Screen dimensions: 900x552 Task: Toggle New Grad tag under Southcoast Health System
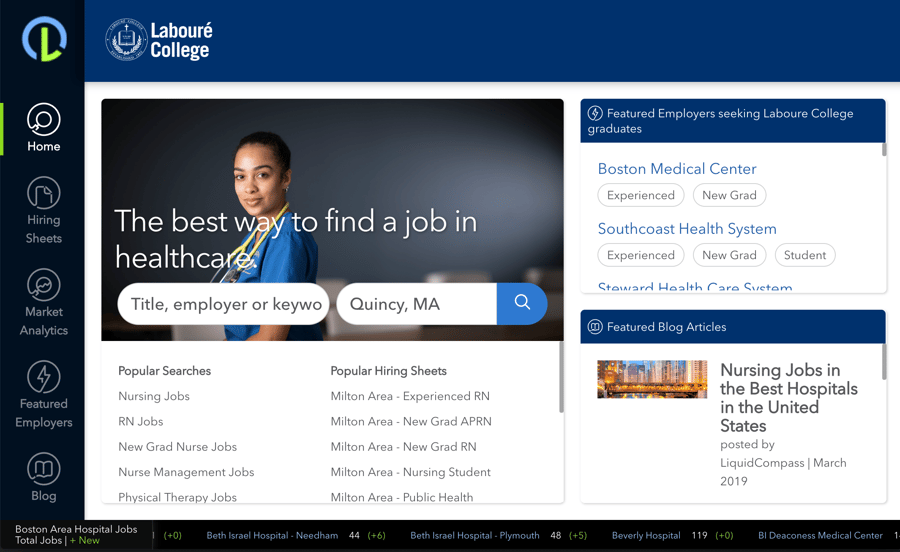729,255
